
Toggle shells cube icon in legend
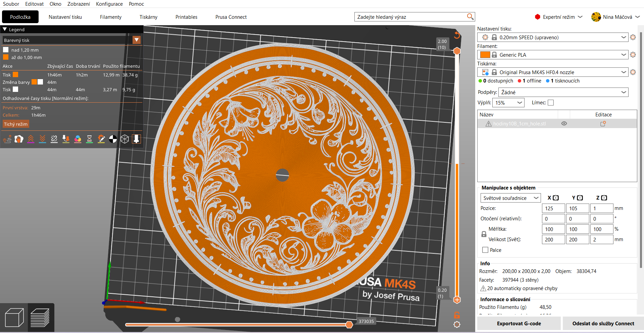(125, 139)
